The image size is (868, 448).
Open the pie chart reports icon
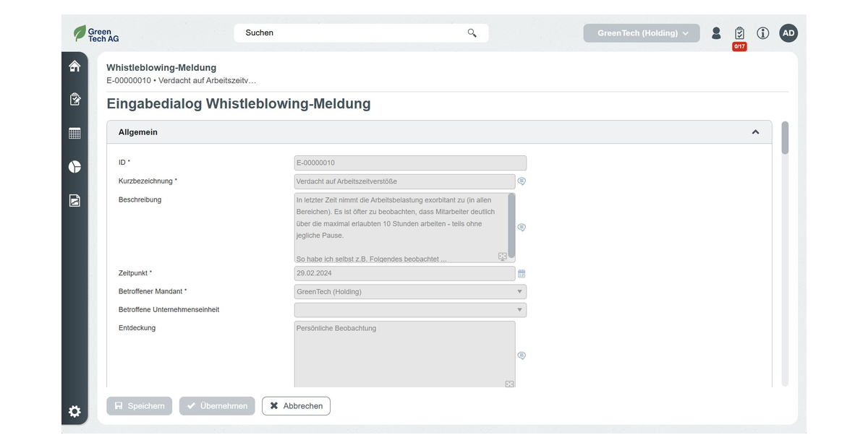coord(75,167)
